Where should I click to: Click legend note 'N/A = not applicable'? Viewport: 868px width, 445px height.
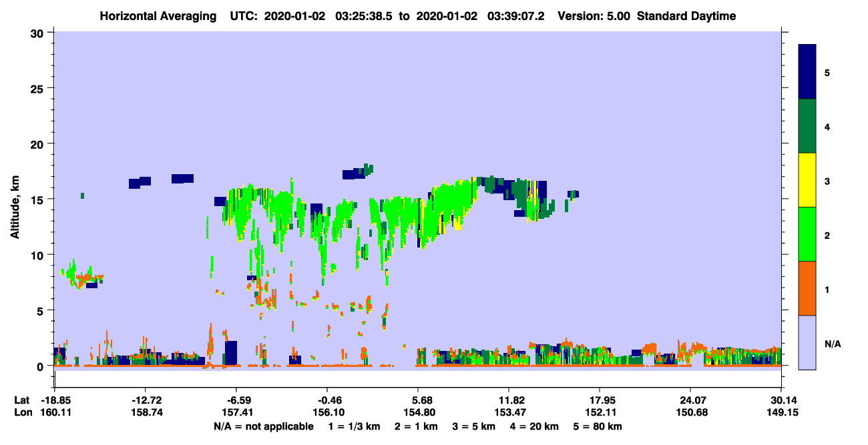[x=263, y=426]
